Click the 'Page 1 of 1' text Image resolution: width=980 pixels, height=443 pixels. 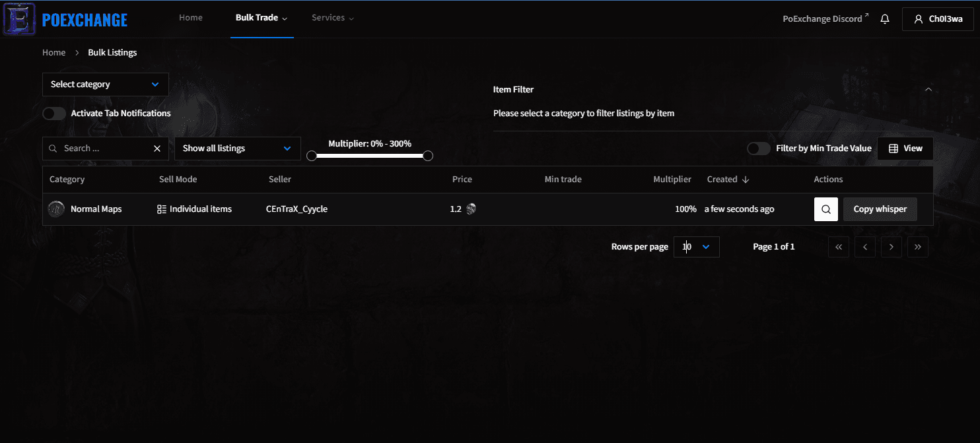(774, 247)
